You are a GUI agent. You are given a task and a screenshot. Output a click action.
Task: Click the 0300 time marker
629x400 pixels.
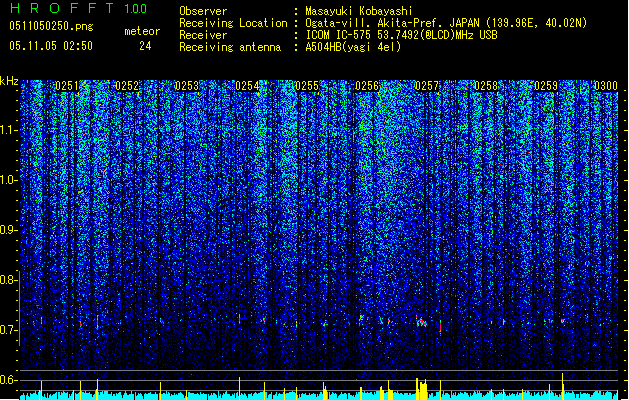606,86
